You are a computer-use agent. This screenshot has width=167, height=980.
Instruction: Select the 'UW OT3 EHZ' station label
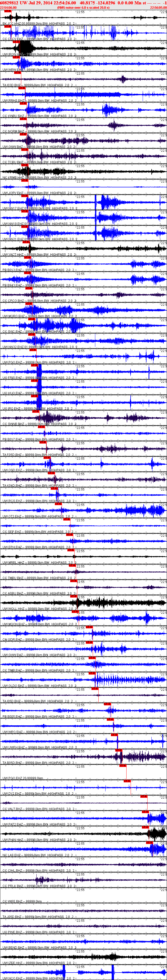tap(12, 516)
